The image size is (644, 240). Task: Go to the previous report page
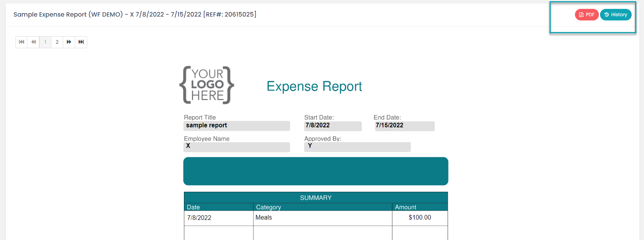[34, 42]
